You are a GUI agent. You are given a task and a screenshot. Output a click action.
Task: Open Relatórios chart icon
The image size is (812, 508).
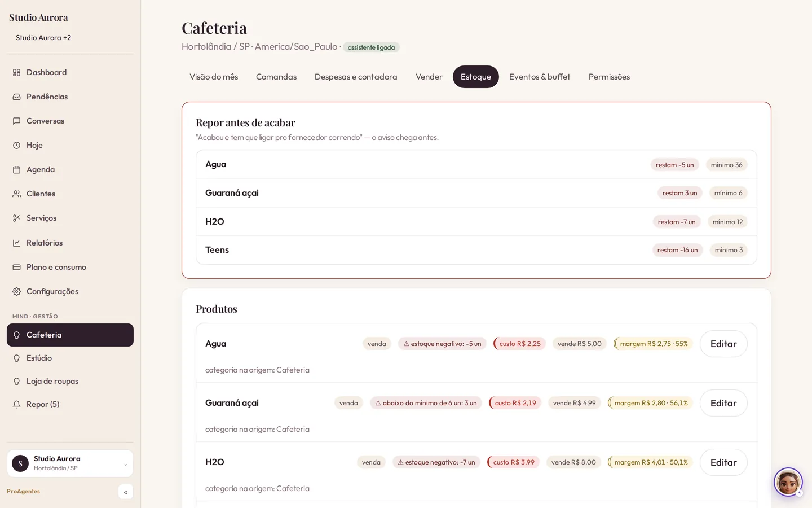16,243
